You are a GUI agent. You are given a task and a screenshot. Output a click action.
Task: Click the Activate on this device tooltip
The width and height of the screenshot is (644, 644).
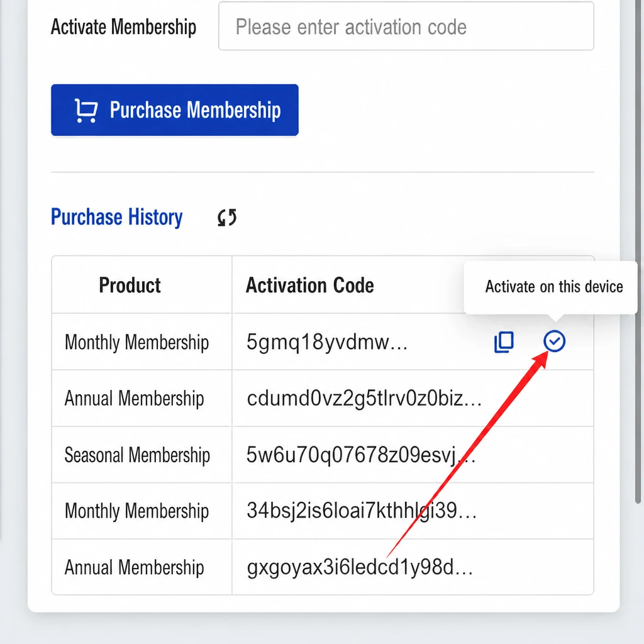point(550,287)
